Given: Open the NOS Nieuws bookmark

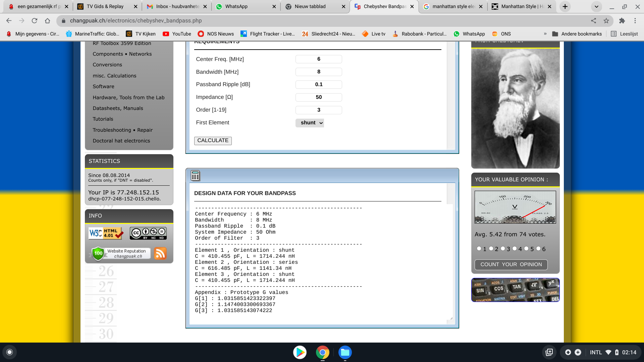Looking at the screenshot, I should click(x=216, y=34).
